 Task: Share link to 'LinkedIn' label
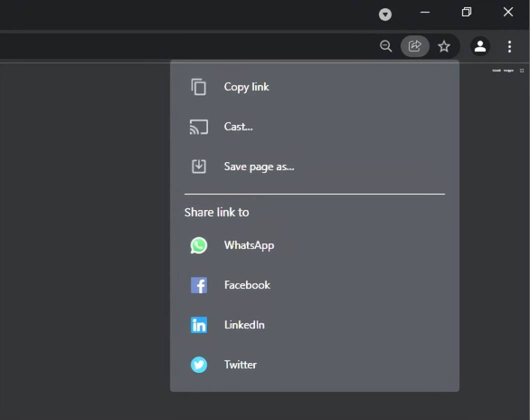tap(244, 325)
